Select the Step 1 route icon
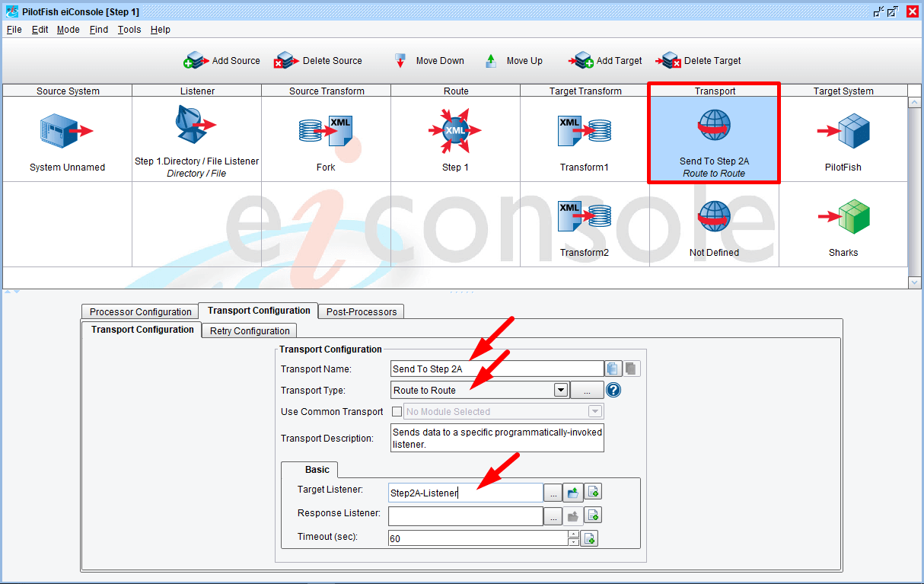The height and width of the screenshot is (584, 924). pos(455,130)
